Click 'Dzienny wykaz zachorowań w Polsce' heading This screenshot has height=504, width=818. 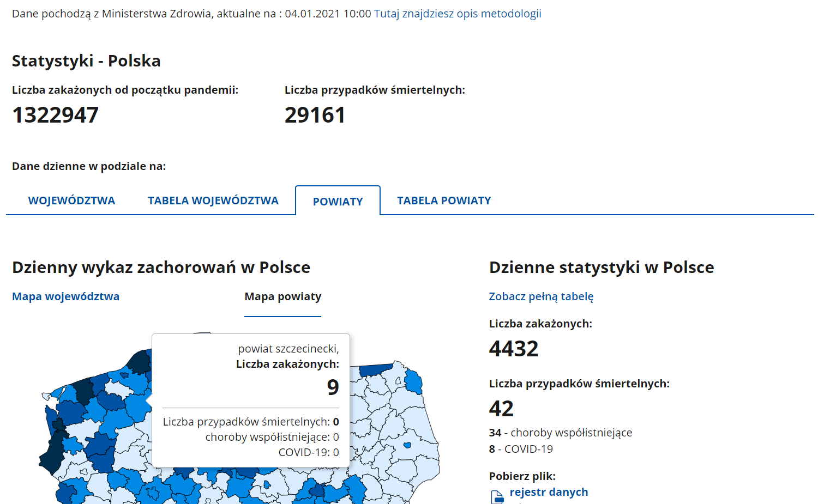pyautogui.click(x=161, y=268)
